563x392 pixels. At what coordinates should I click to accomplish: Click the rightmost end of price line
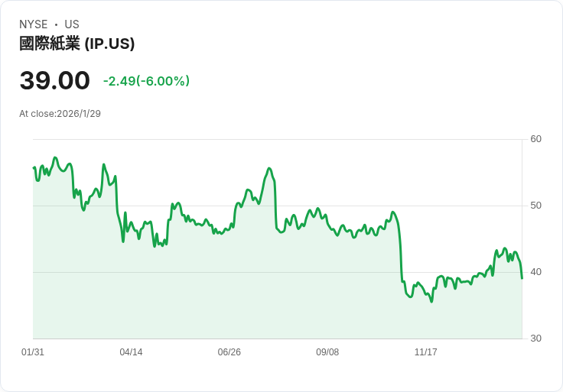522,278
